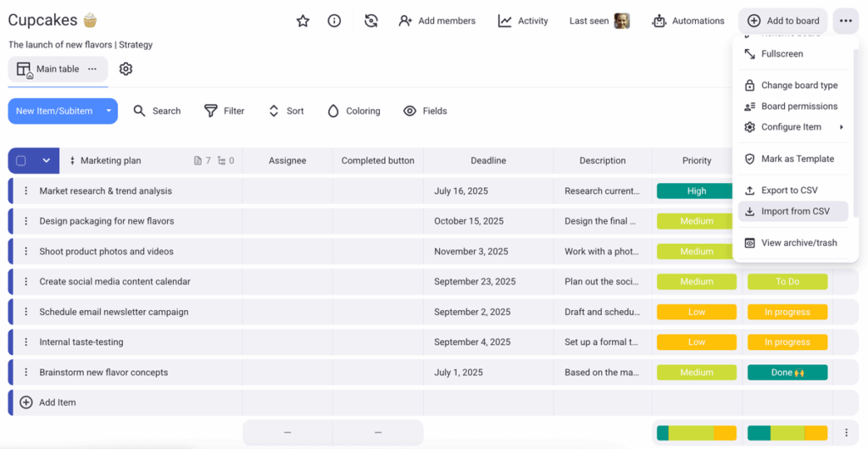The width and height of the screenshot is (868, 449).
Task: Toggle the Fields visibility menu
Action: [425, 111]
